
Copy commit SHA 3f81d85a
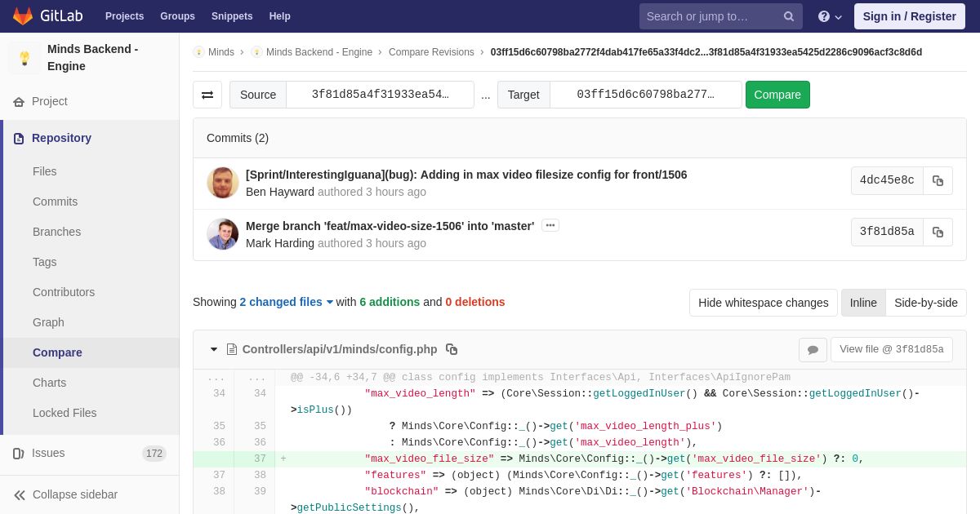938,232
